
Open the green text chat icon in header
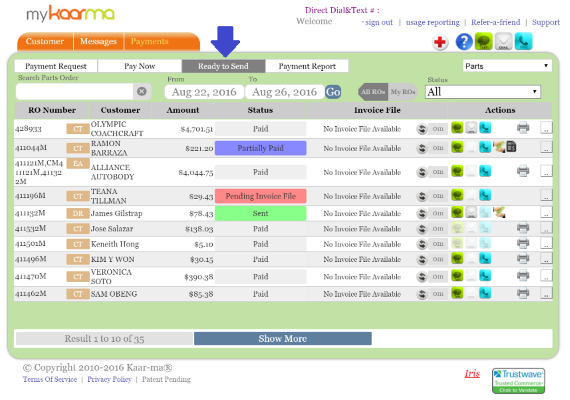(x=484, y=41)
